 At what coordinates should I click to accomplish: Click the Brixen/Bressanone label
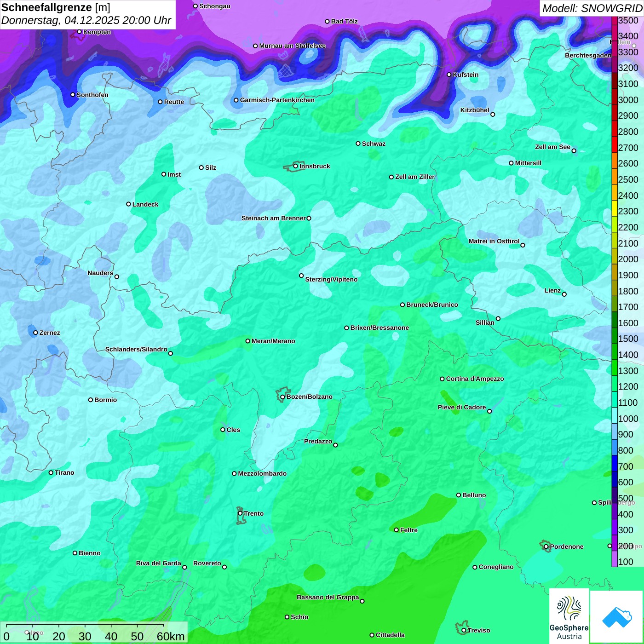(379, 328)
